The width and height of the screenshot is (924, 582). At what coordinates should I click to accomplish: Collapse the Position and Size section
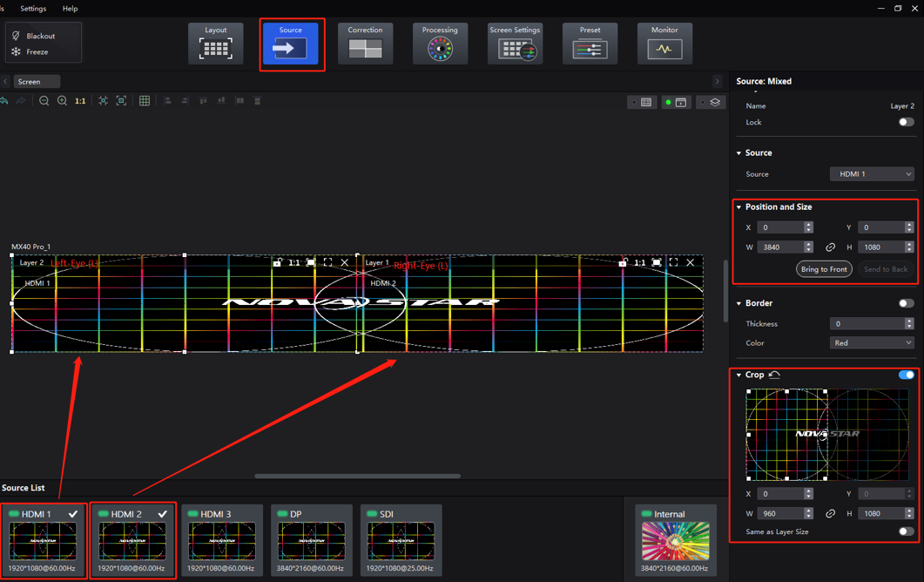[739, 207]
